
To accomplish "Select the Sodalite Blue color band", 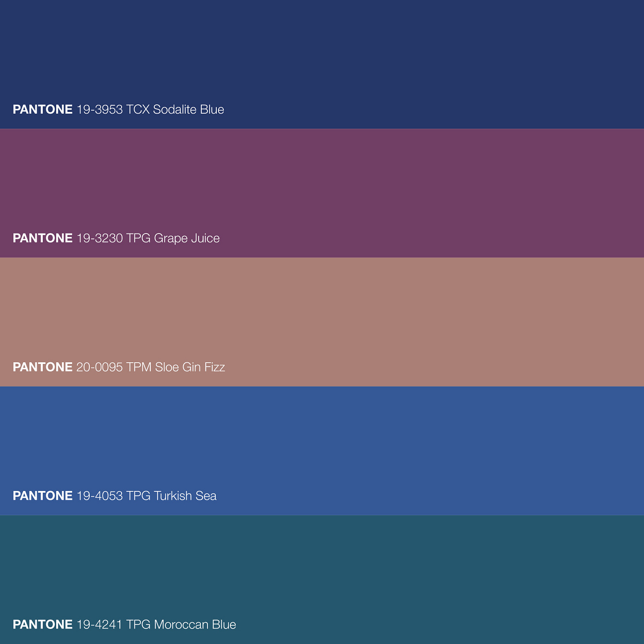I will (322, 64).
